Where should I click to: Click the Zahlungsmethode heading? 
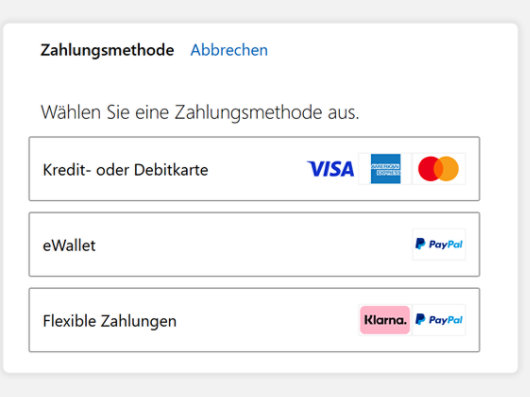107,50
